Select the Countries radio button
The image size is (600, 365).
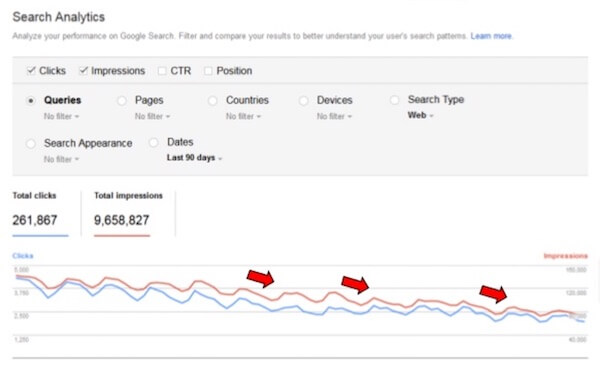(x=212, y=101)
